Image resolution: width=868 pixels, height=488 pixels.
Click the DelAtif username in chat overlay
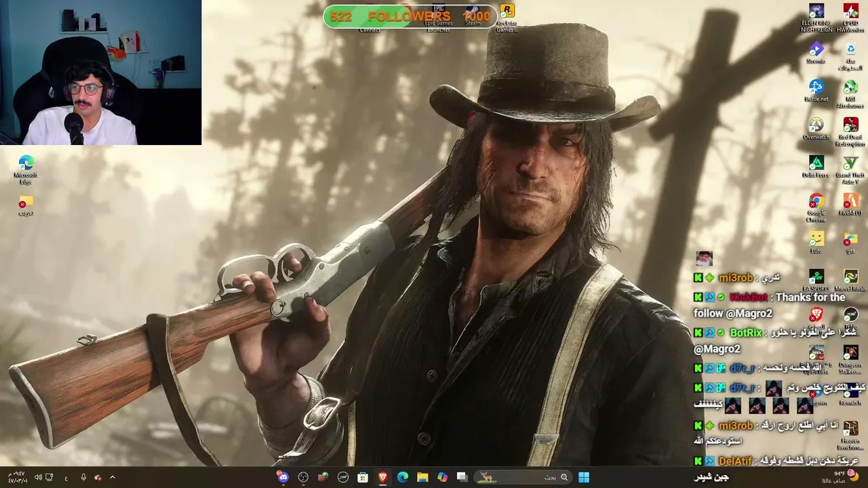pos(735,461)
